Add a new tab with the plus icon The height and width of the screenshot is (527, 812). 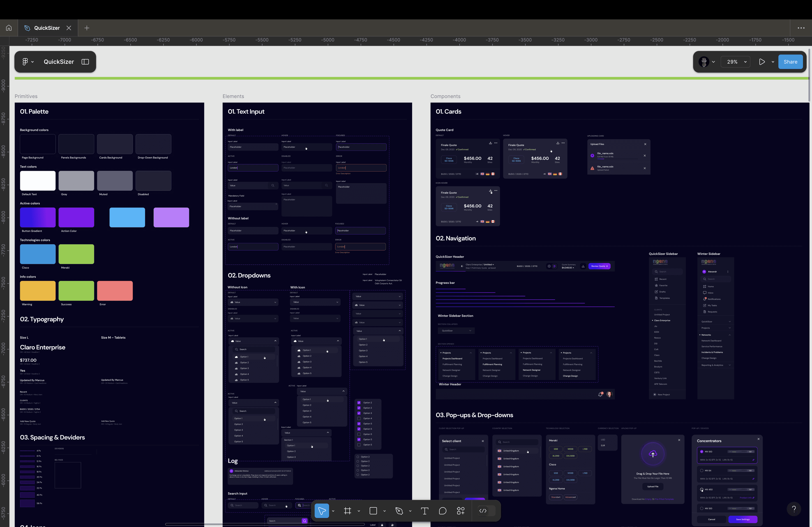[87, 28]
